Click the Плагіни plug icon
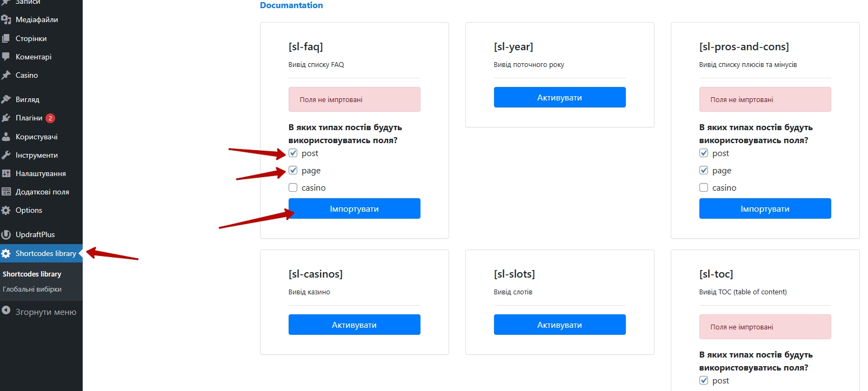 coord(6,118)
